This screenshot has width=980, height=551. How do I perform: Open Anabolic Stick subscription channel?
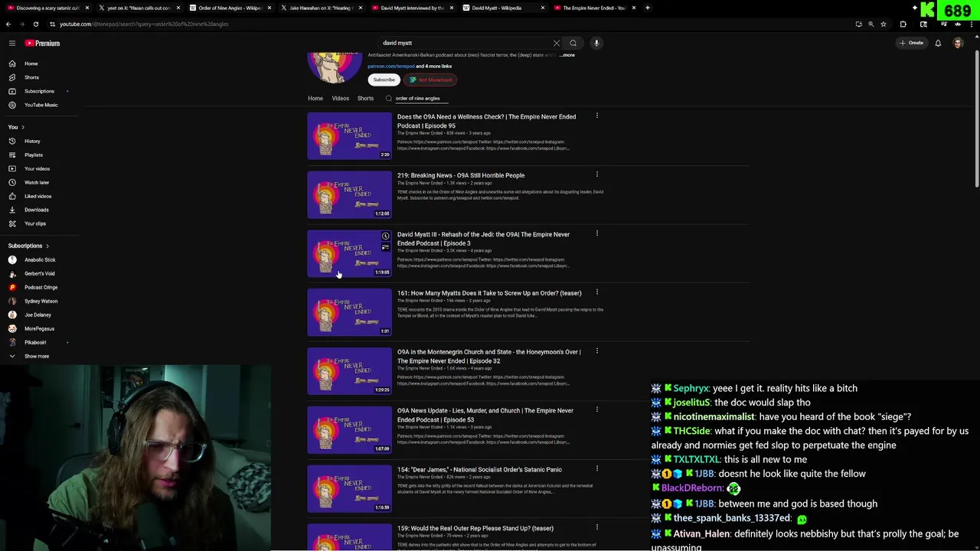38,259
